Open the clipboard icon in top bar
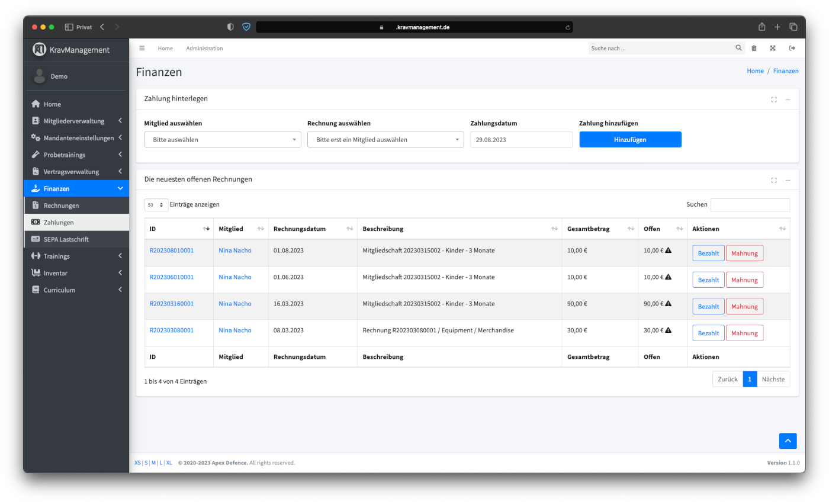The image size is (829, 504). point(754,48)
